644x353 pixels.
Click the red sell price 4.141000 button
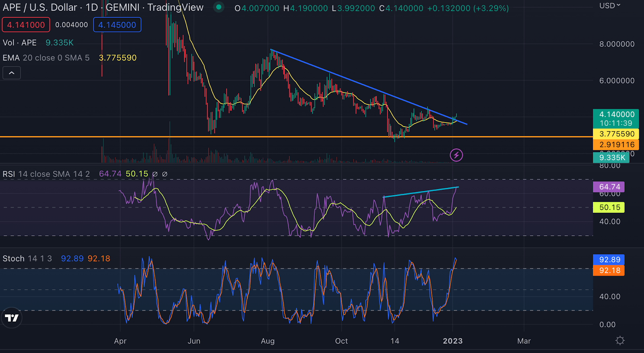pos(26,25)
